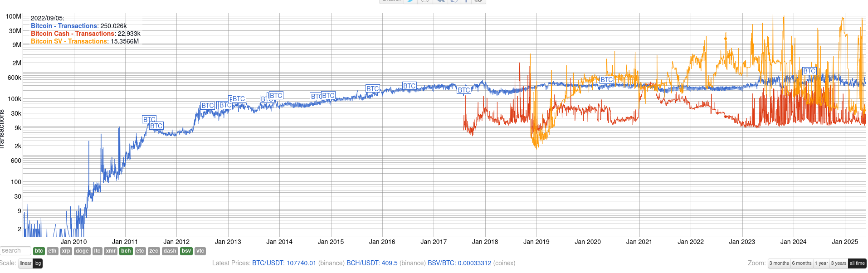This screenshot has width=868, height=273.
Task: Toggle the vtc coin tag
Action: [200, 251]
